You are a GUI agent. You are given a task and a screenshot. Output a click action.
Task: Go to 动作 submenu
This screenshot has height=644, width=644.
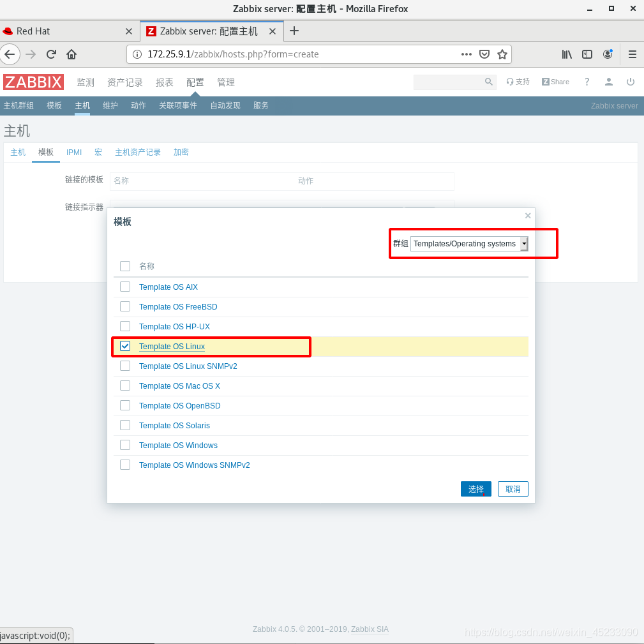[x=139, y=105]
